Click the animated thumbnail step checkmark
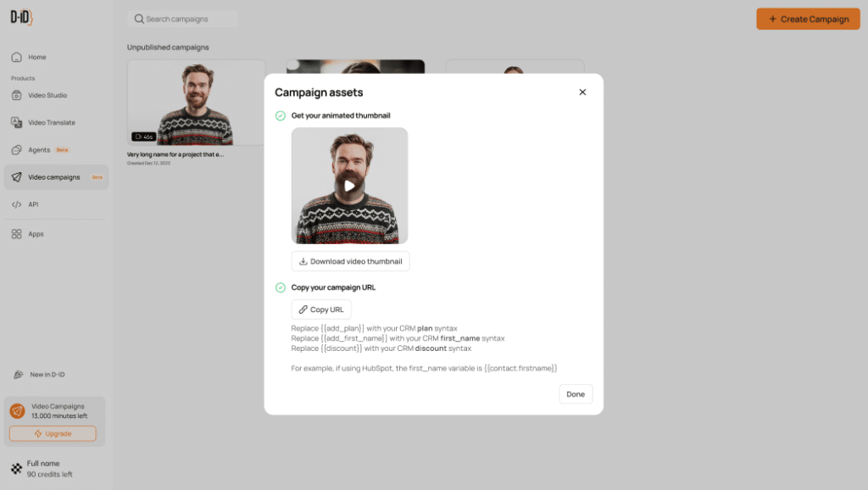This screenshot has width=868, height=490. [281, 115]
